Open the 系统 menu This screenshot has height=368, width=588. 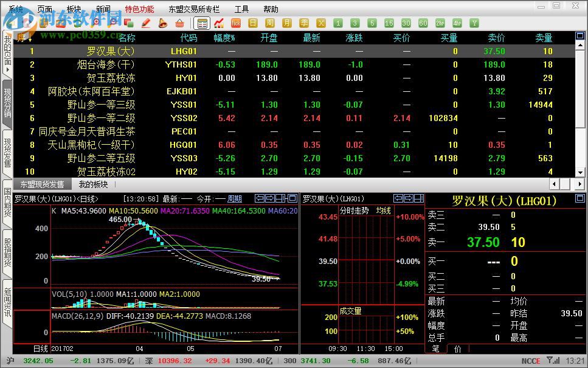click(x=16, y=9)
